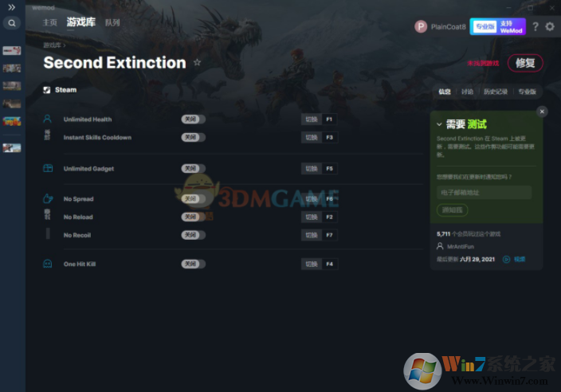Click the 电子邮箱地址 input field
Image resolution: width=561 pixels, height=392 pixels.
pyautogui.click(x=484, y=193)
